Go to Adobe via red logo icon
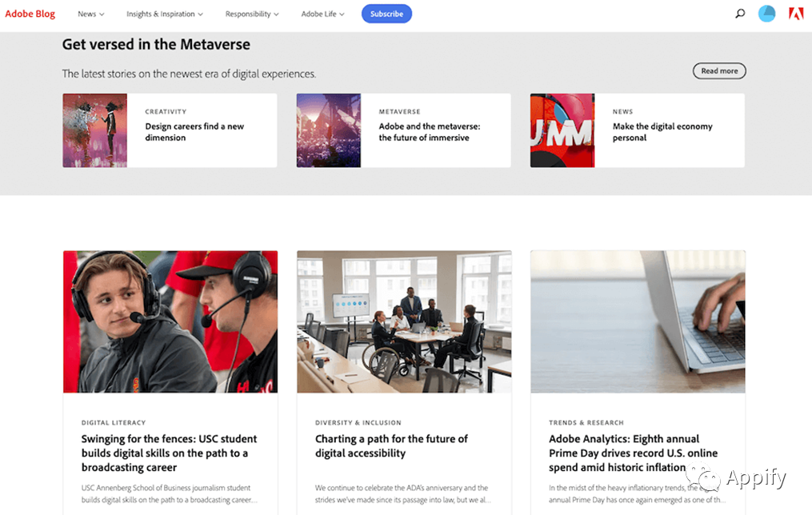812x515 pixels. click(x=795, y=14)
